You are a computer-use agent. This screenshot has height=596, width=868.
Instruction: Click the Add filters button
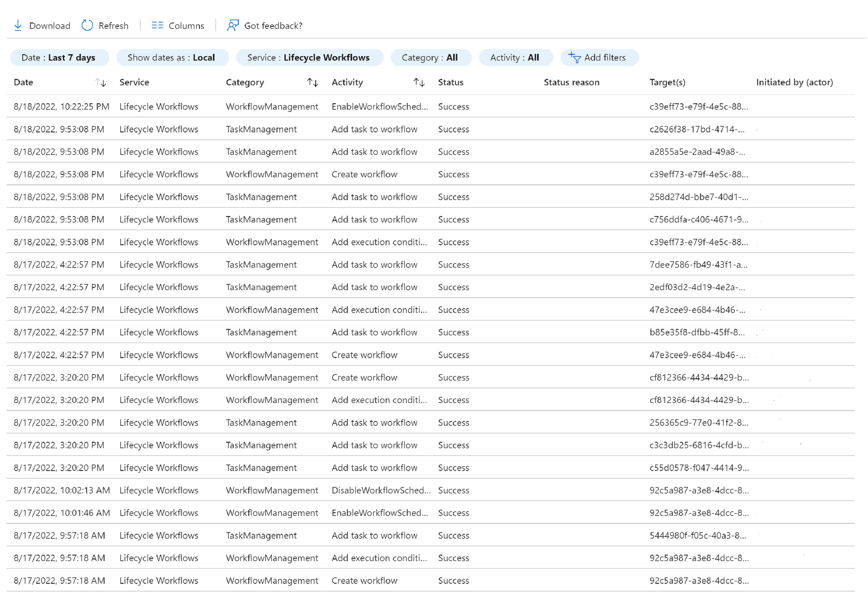pos(599,57)
